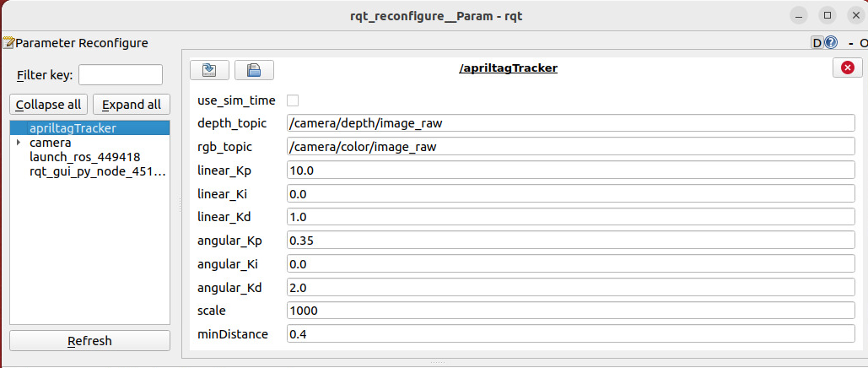Select the rqt_gui_py_node_451... entry
This screenshot has width=868, height=368.
[98, 172]
